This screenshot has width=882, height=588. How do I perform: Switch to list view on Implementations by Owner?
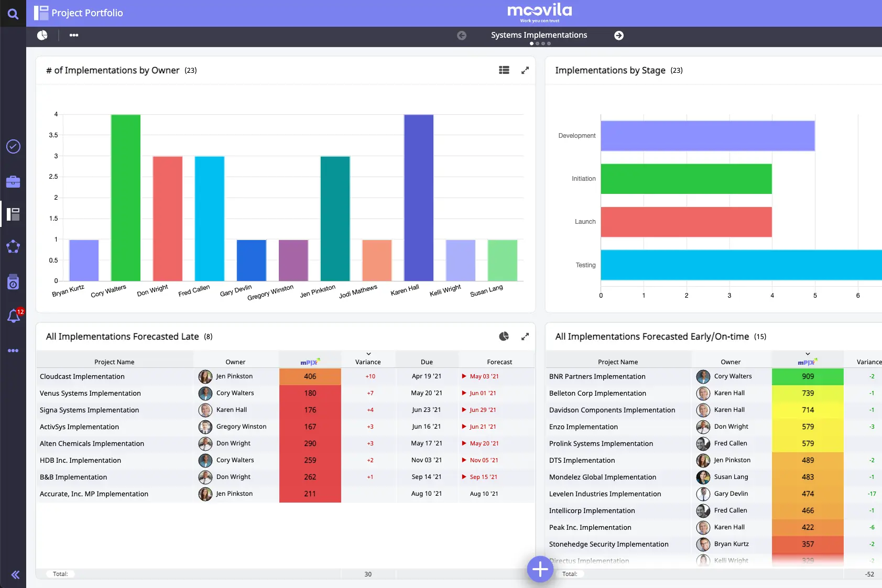pyautogui.click(x=504, y=70)
